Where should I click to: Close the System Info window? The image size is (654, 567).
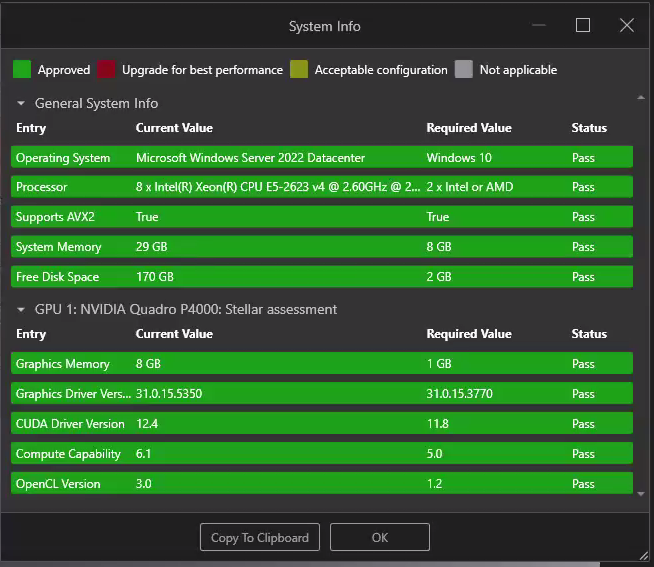pyautogui.click(x=626, y=25)
